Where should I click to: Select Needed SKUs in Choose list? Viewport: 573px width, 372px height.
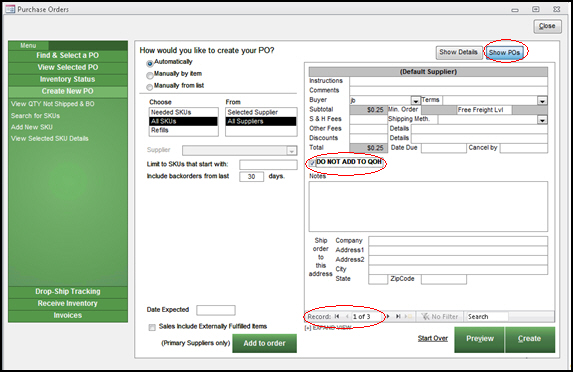[183, 112]
